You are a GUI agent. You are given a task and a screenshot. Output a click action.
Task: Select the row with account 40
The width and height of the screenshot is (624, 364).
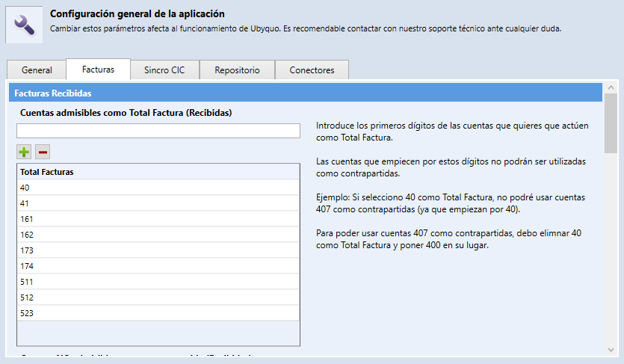click(158, 188)
